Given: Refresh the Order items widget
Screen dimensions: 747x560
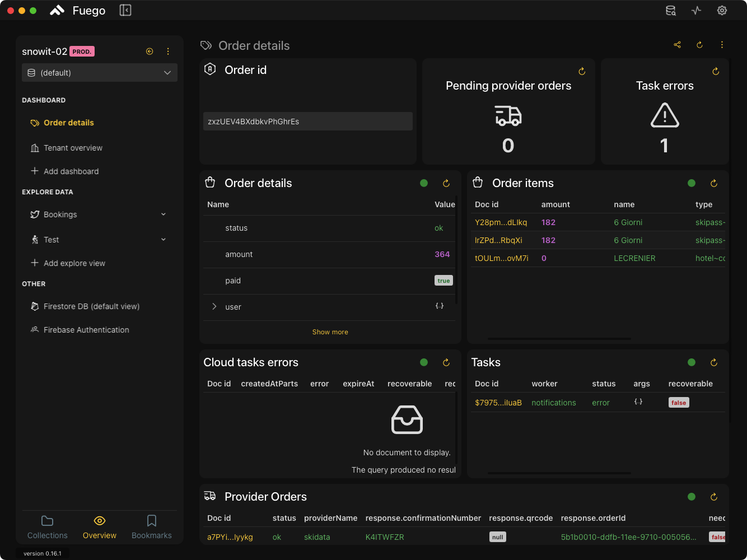Looking at the screenshot, I should coord(714,183).
